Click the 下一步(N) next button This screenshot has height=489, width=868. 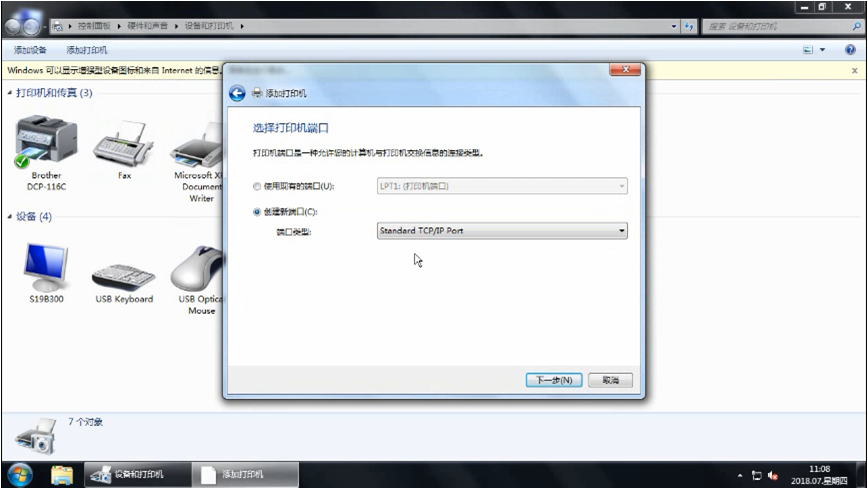(554, 380)
